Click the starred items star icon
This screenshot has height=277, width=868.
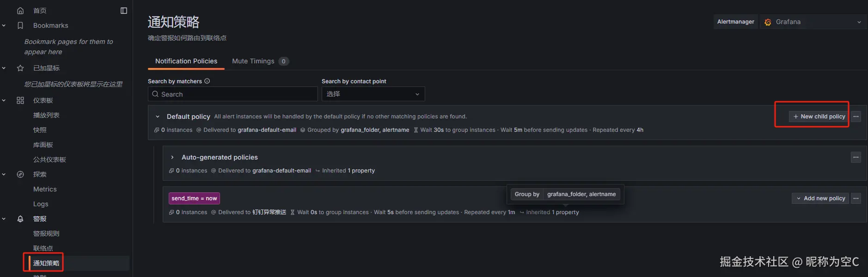[x=20, y=68]
